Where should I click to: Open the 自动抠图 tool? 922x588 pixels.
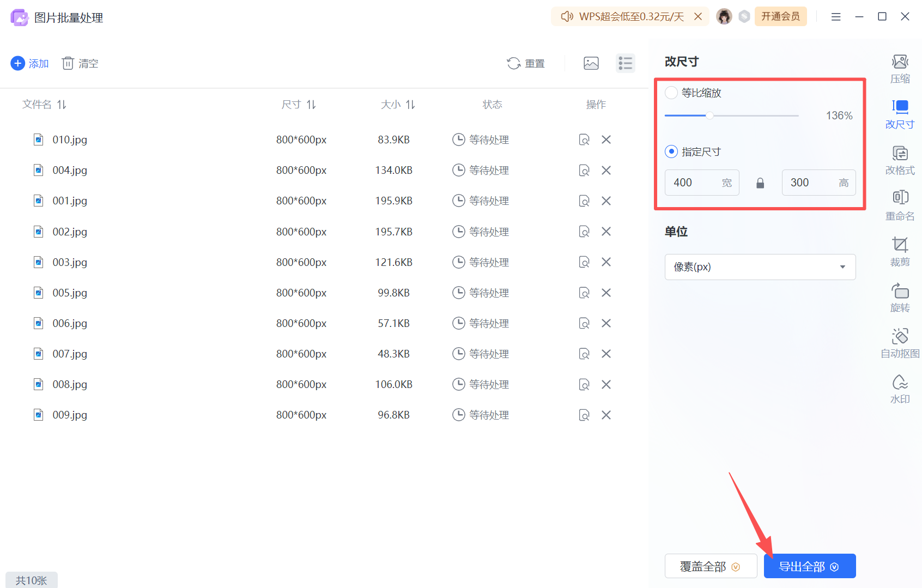[x=900, y=343]
